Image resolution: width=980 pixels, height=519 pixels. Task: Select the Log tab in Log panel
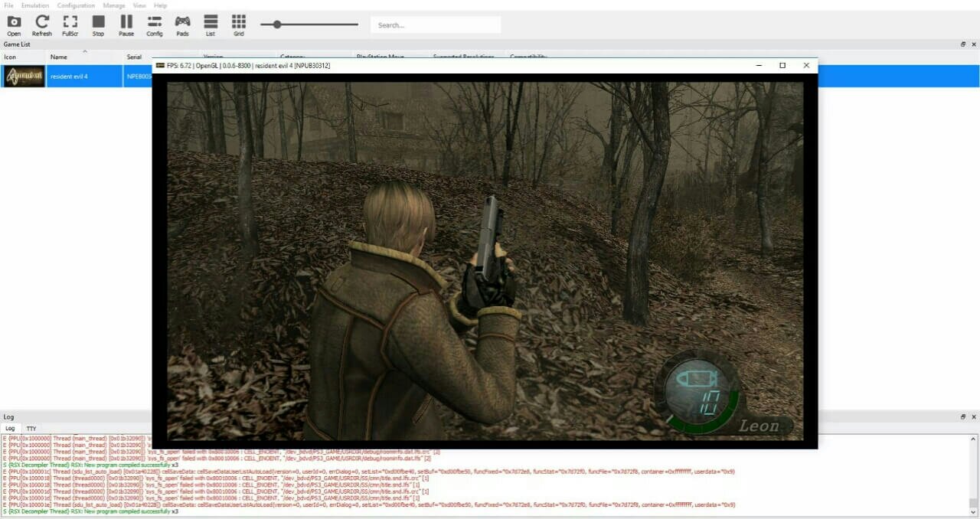10,429
